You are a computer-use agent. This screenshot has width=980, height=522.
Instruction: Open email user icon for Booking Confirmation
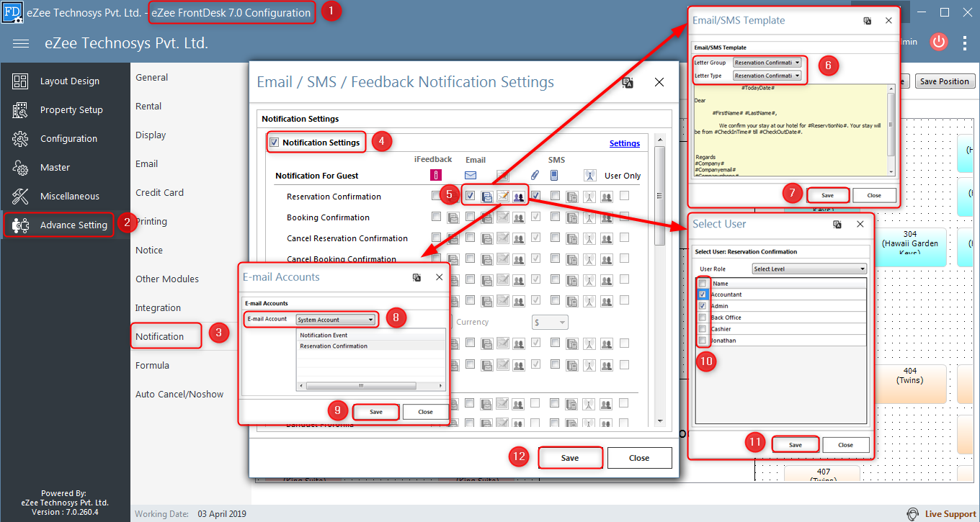(x=518, y=217)
